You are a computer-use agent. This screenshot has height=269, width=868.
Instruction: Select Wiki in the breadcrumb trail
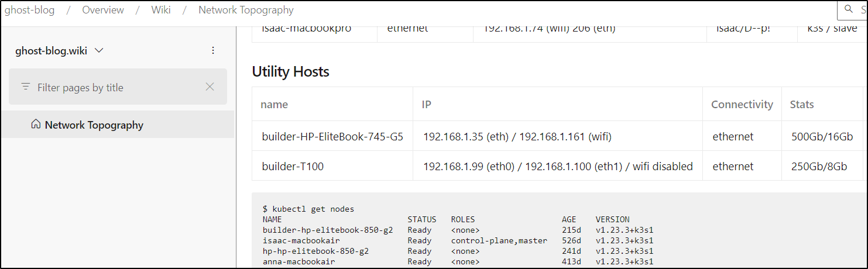tap(161, 10)
